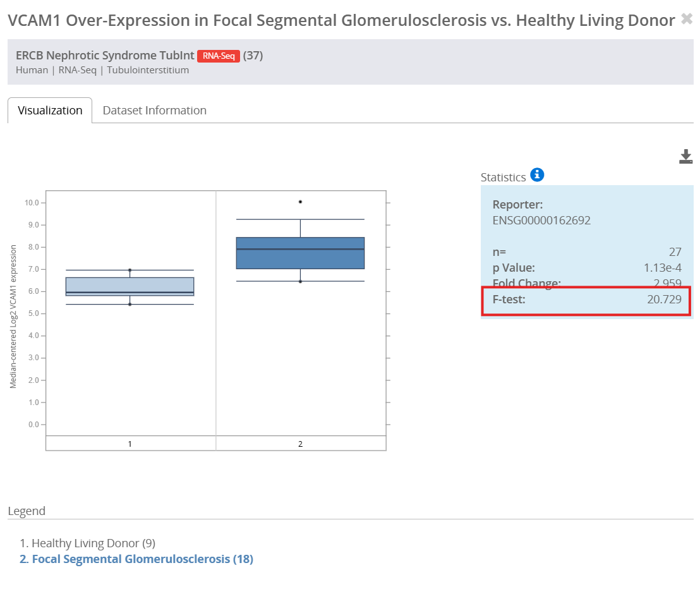
Task: Click the download chart icon
Action: (685, 156)
